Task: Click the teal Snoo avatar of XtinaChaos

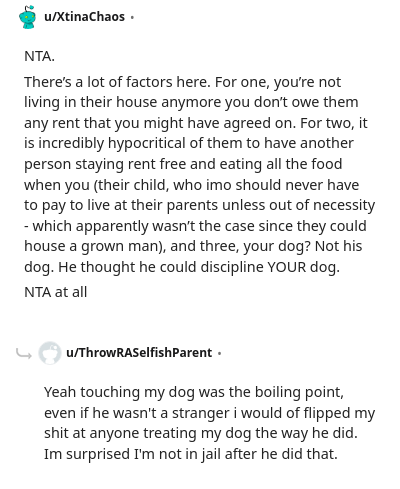Action: coord(27,17)
